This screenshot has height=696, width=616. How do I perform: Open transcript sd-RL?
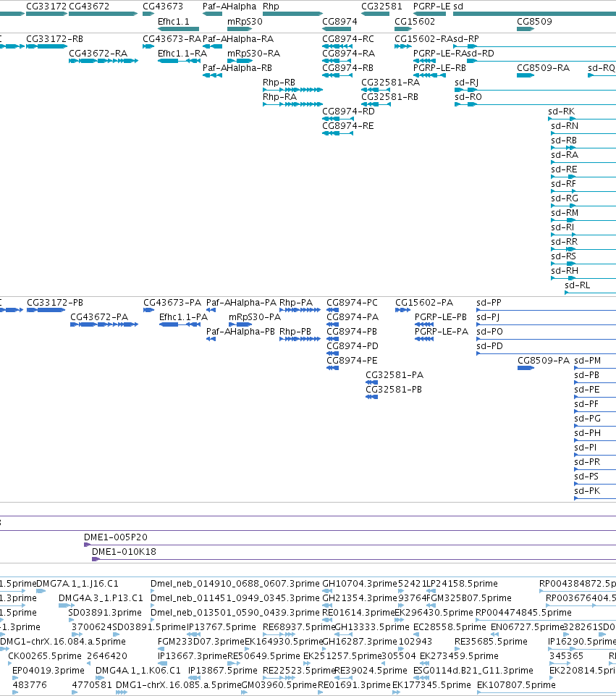pyautogui.click(x=578, y=285)
